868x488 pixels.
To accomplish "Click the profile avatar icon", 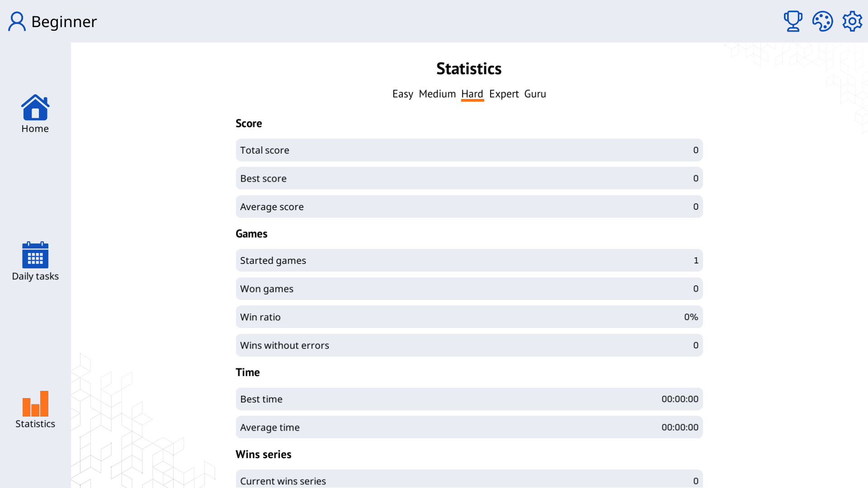I will click(x=17, y=21).
